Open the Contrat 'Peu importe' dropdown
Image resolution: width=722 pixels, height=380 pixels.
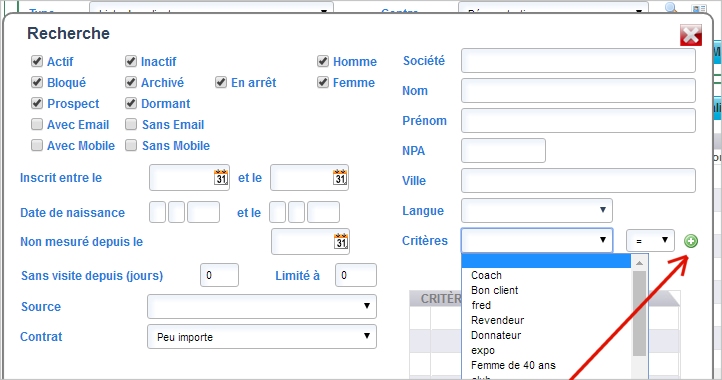coord(262,337)
